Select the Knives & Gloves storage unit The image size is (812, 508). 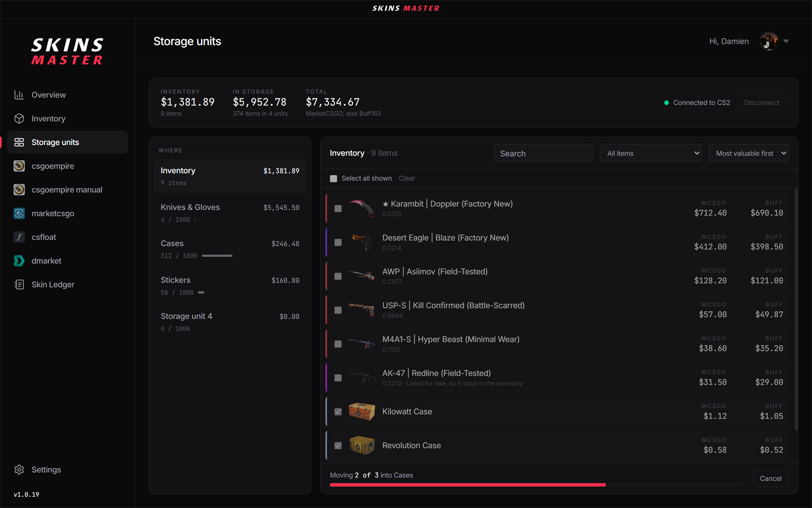[230, 213]
